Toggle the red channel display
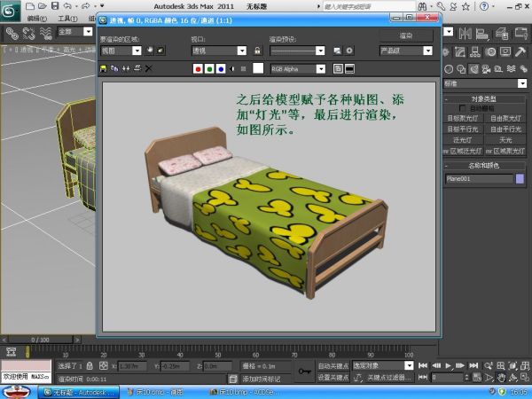This screenshot has height=399, width=532. click(198, 69)
